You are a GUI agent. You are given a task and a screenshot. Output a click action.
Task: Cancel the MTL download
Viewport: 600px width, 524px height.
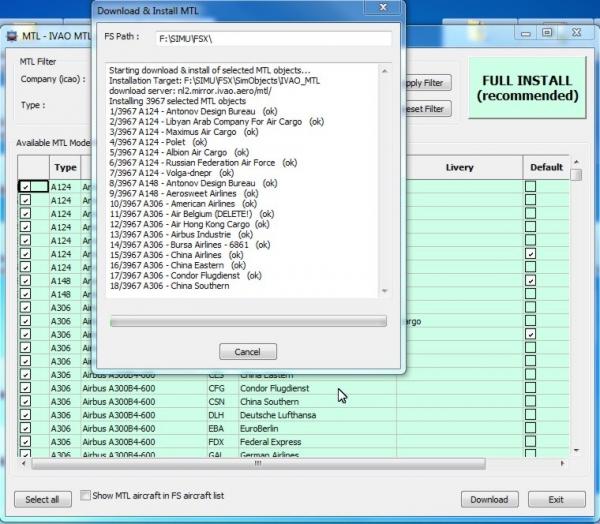pos(248,351)
